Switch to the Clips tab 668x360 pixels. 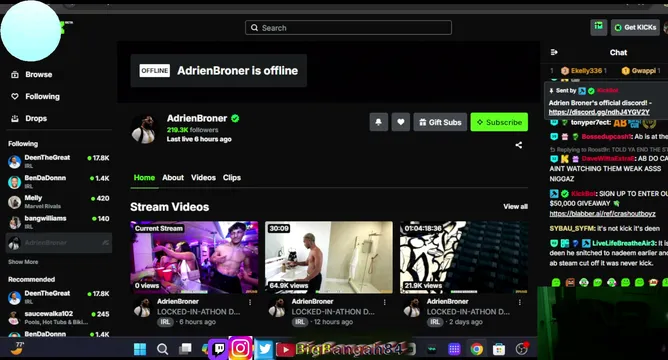(x=232, y=178)
